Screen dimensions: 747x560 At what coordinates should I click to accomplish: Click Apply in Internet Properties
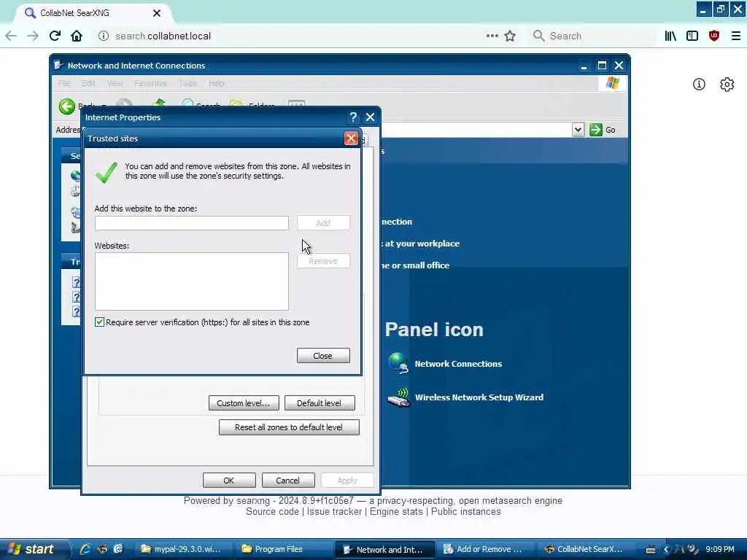(x=347, y=481)
